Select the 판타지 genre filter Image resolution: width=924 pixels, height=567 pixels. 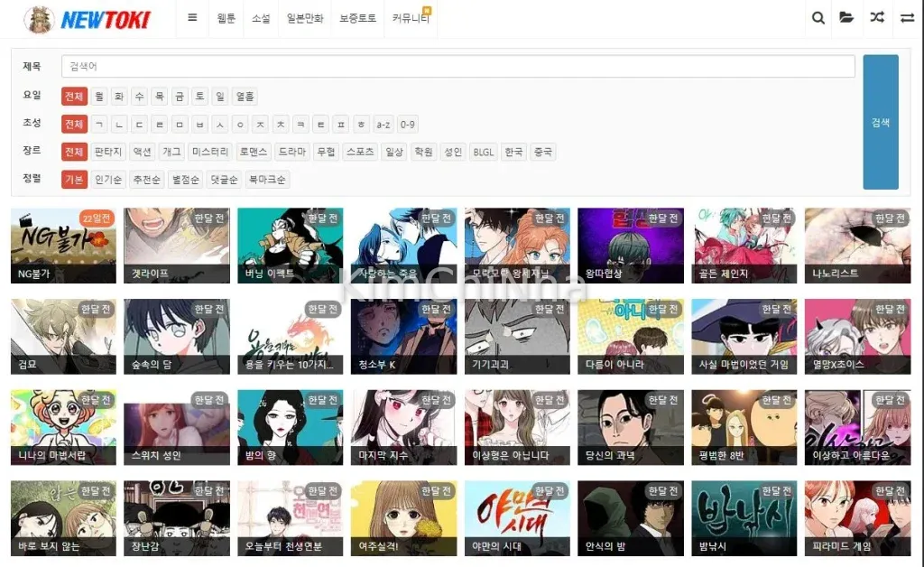click(x=108, y=152)
